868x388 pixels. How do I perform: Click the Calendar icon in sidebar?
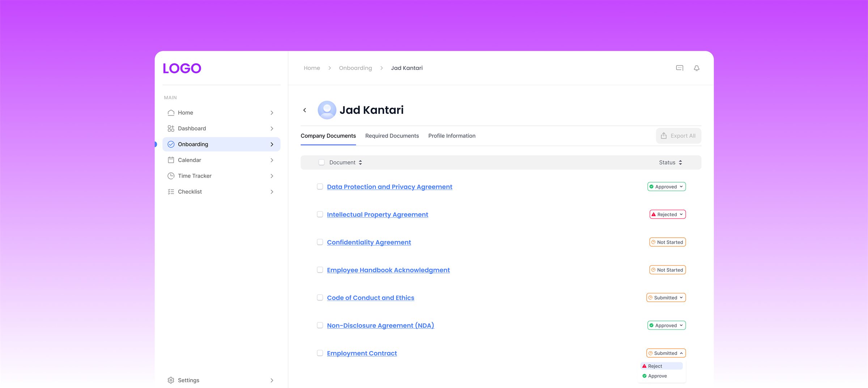point(171,160)
